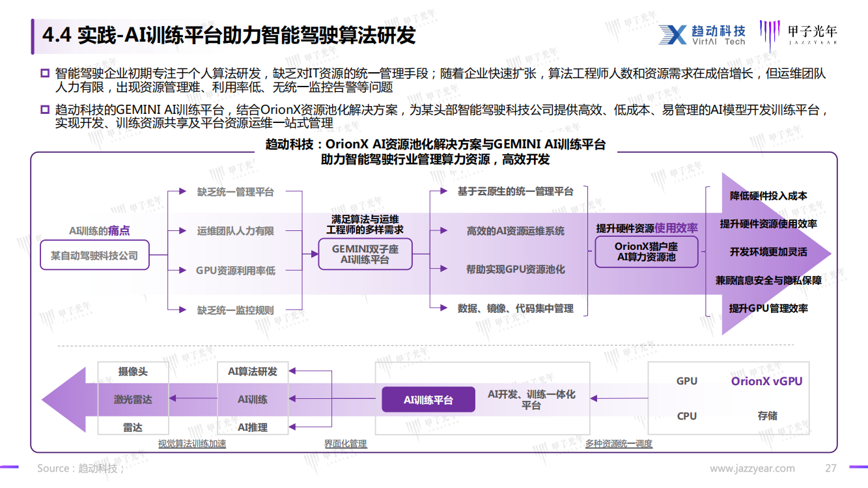Click the second bullet paragraph beginning 趋动科技的GEMINI
Viewport: 868px width, 488px height.
pos(441,116)
